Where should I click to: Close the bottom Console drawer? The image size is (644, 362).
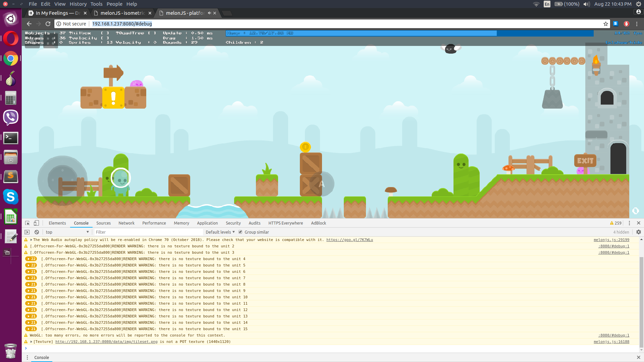[x=639, y=357]
